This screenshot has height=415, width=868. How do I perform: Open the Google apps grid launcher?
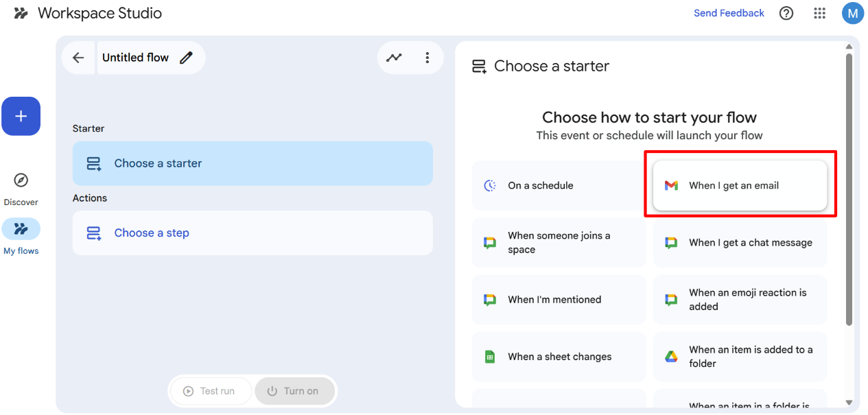pyautogui.click(x=819, y=13)
